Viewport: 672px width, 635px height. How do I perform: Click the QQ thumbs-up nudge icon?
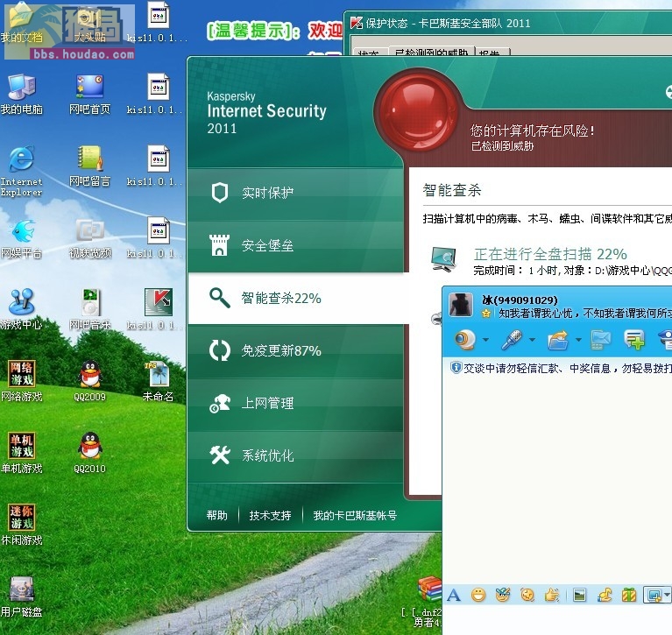(552, 596)
